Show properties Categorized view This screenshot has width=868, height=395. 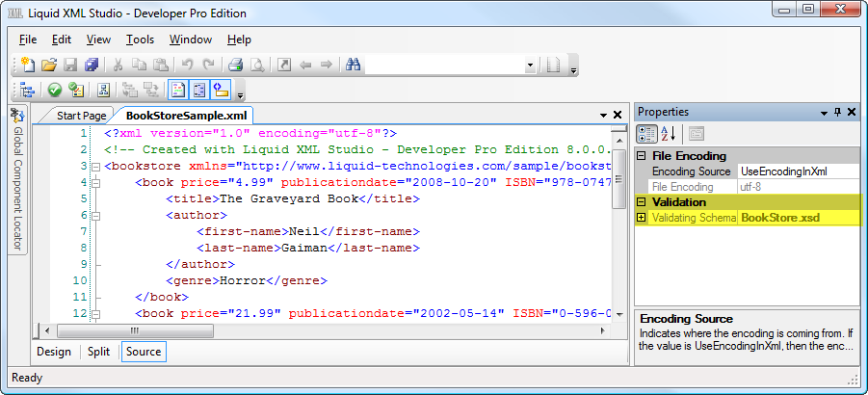pos(646,133)
